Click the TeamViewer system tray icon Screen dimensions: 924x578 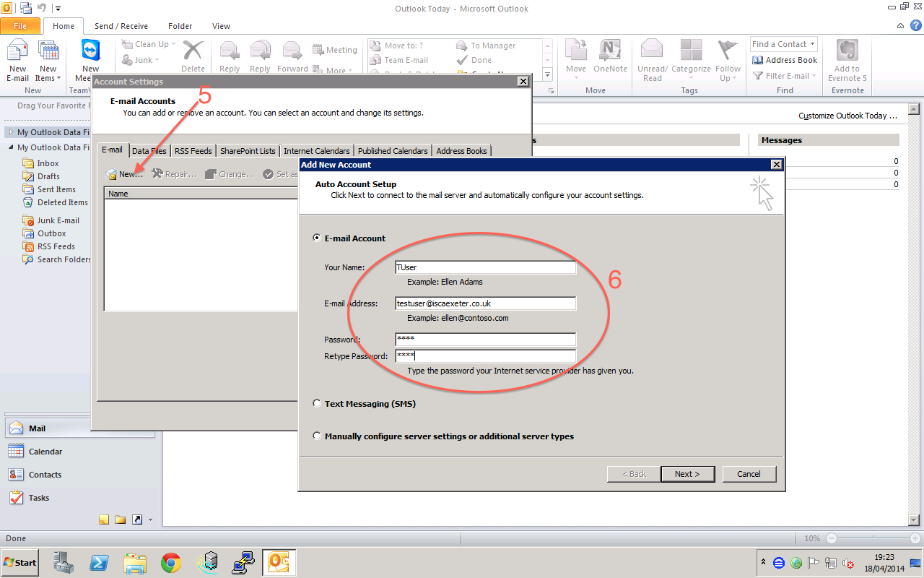778,563
